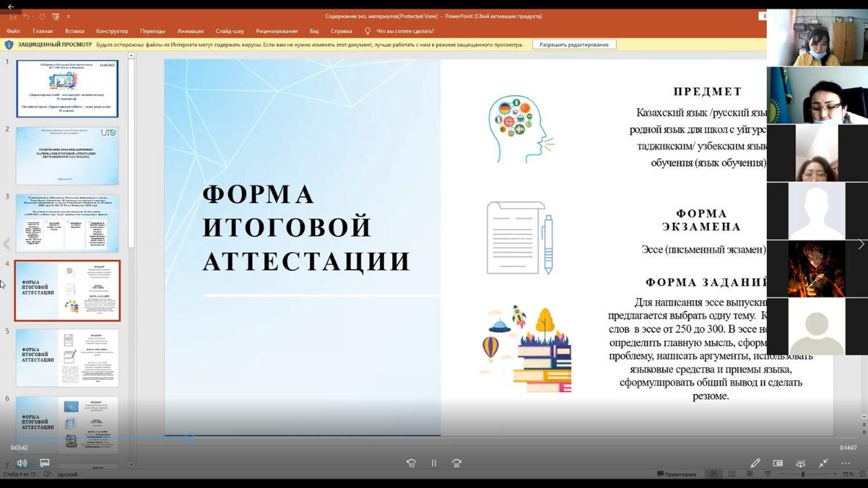Skip forward 30 seconds
The height and width of the screenshot is (488, 868).
(x=457, y=463)
